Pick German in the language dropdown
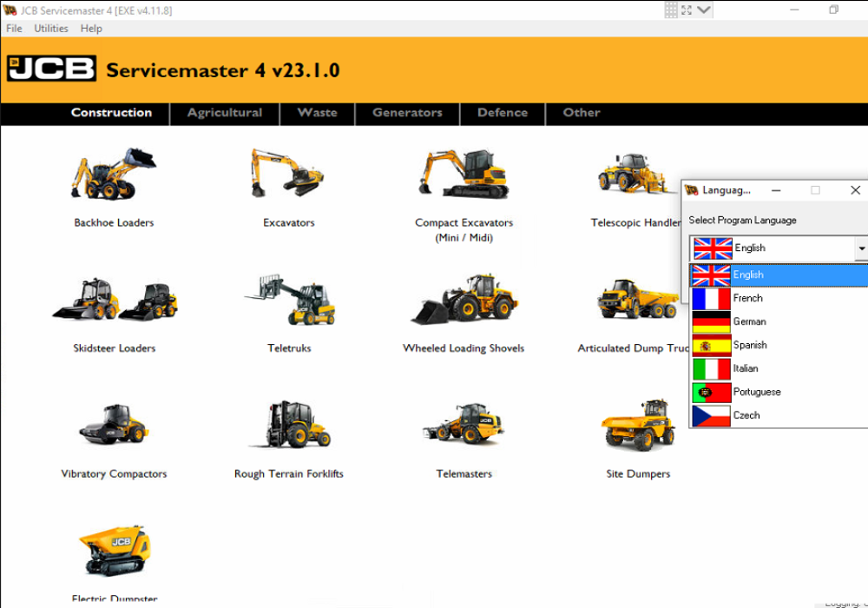 point(749,321)
